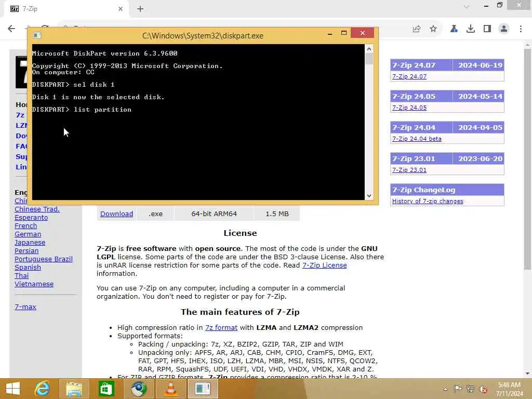This screenshot has height=399, width=532.
Task: Toggle the browser side panel icon
Action: click(487, 29)
